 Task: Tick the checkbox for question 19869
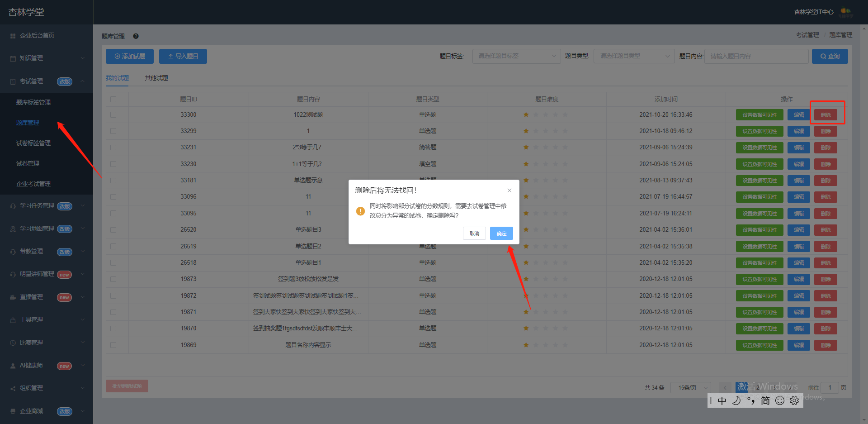point(113,345)
